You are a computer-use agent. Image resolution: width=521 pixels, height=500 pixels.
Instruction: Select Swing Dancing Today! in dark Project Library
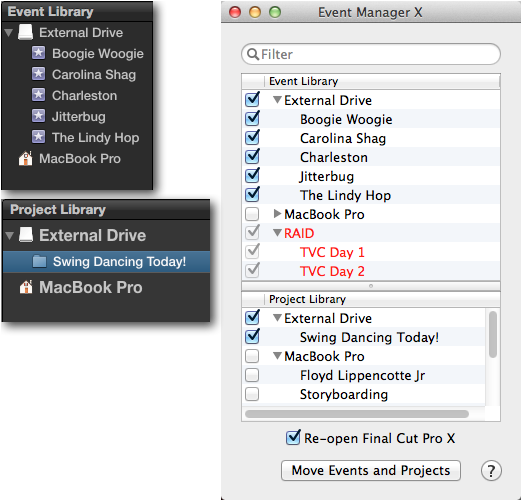[106, 262]
